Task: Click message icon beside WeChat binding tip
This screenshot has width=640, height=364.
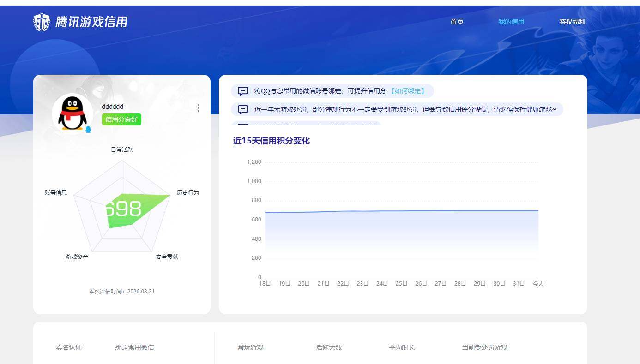Action: (x=243, y=91)
